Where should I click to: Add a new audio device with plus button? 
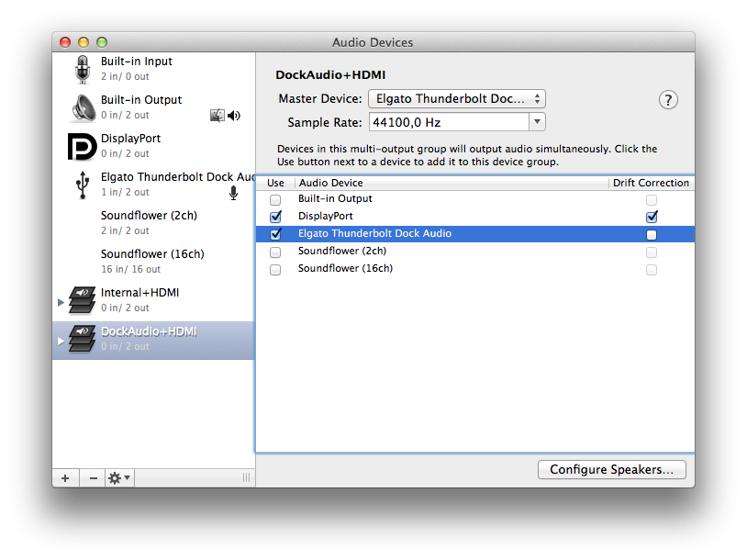tap(65, 478)
